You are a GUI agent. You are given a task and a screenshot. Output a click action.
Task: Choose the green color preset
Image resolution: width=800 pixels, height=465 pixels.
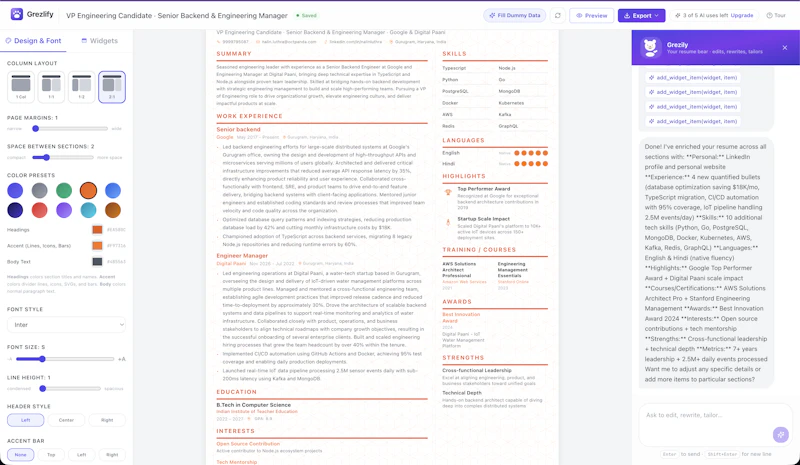64,190
